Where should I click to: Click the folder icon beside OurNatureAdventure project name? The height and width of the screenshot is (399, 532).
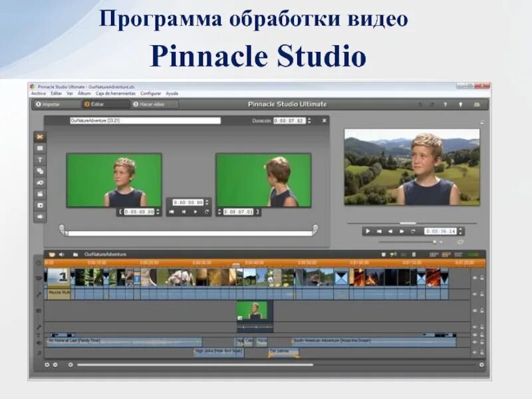pyautogui.click(x=76, y=254)
